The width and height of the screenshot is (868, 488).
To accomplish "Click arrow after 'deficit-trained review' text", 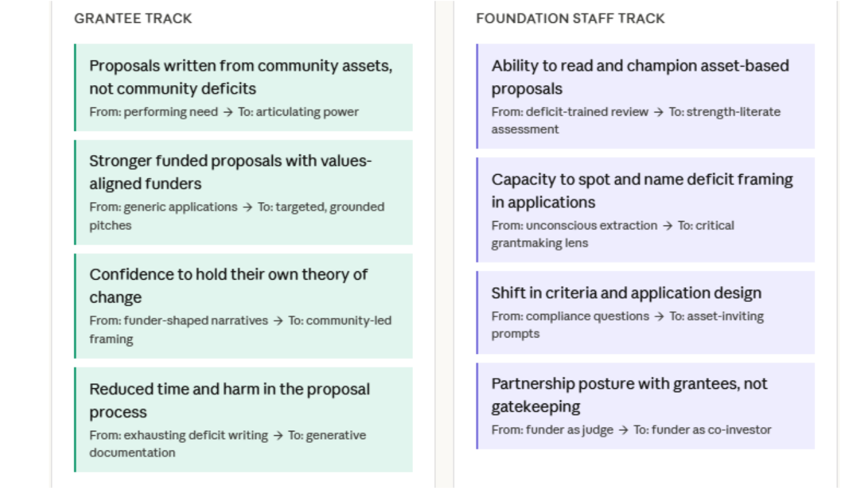I will pos(658,112).
